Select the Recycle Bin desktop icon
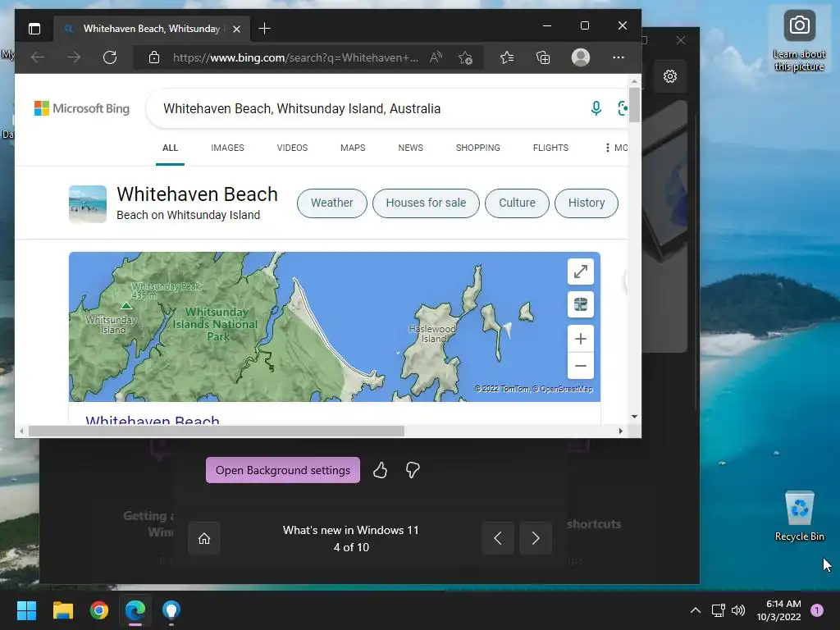The image size is (840, 630). coord(799,517)
